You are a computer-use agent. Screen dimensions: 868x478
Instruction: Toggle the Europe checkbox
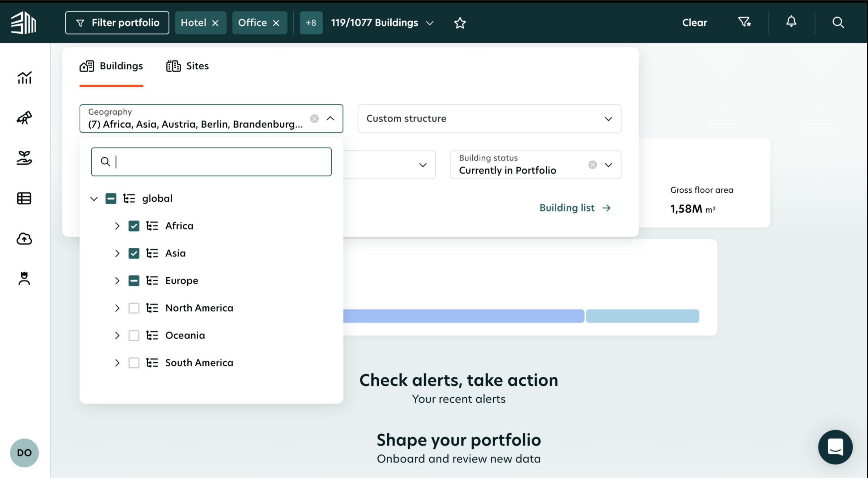tap(134, 281)
